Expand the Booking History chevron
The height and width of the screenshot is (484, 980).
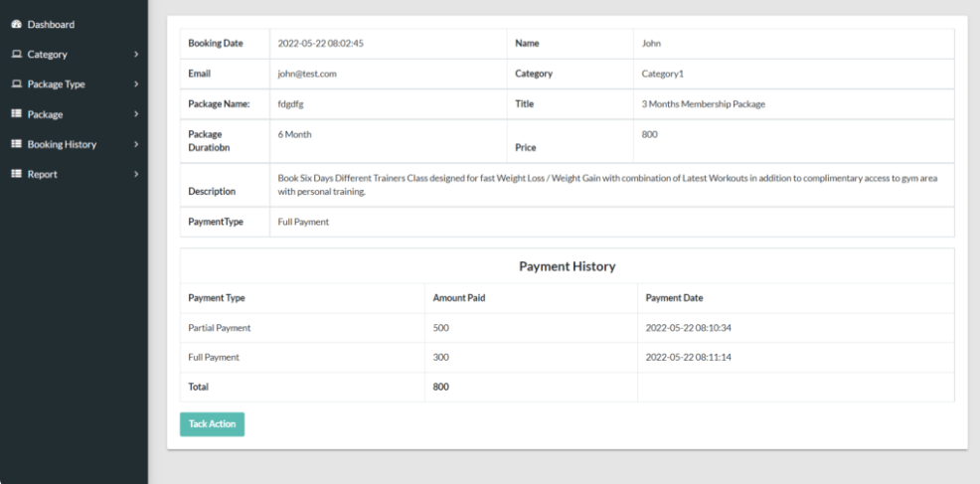(136, 144)
